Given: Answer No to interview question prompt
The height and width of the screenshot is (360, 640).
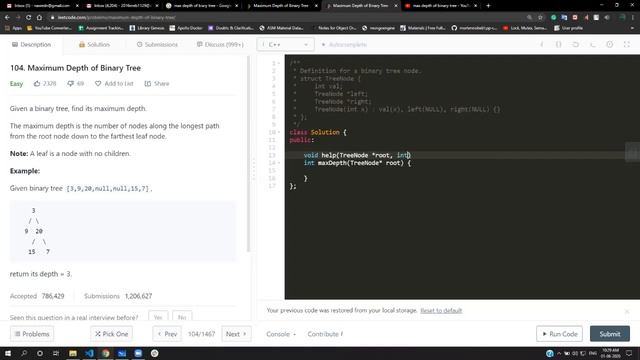Looking at the screenshot, I should [x=182, y=317].
